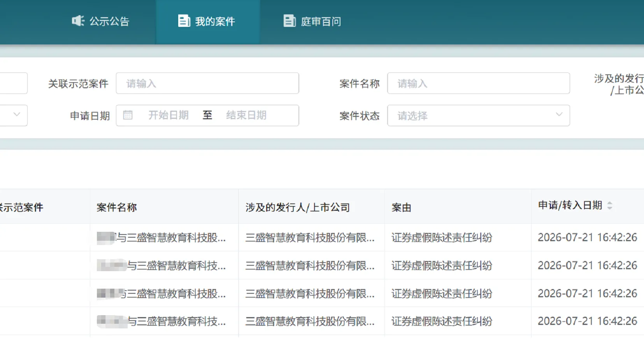Viewport: 644px width, 351px height.
Task: Click the document icon beside 庭审百问
Action: tap(290, 21)
